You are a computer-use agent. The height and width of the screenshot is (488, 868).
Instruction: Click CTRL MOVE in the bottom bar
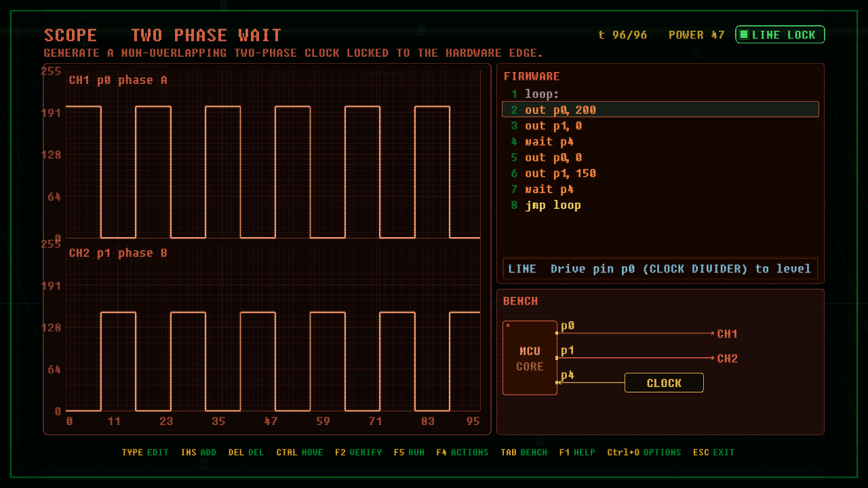coord(300,452)
